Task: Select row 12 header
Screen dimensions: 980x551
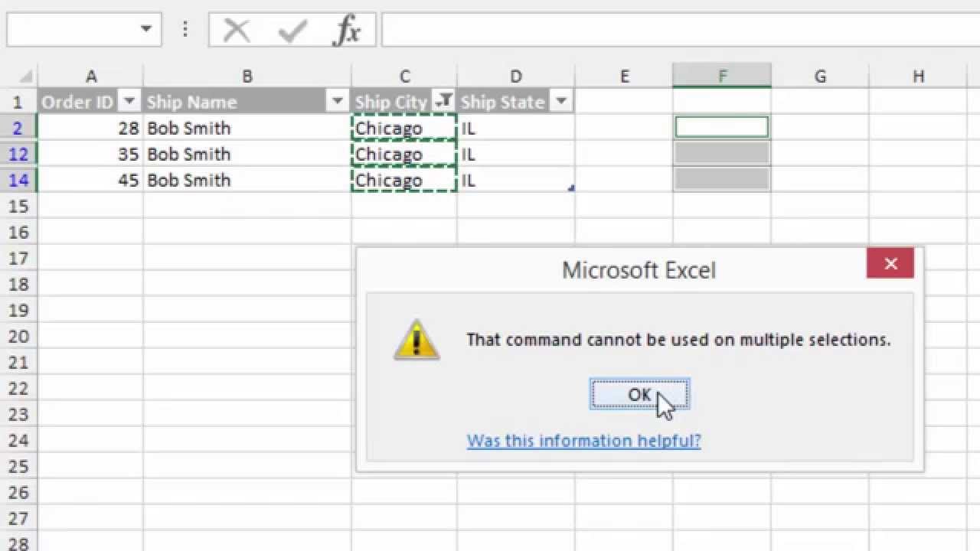Action: [18, 155]
